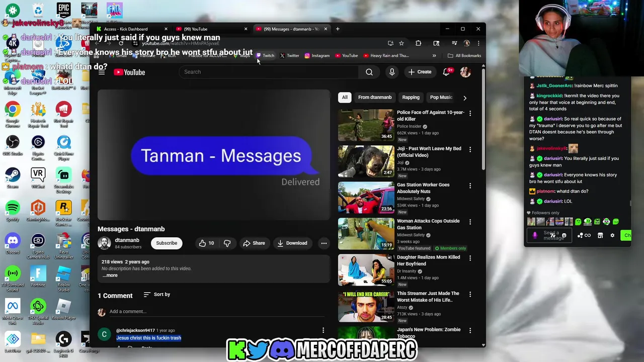Select the All filter chip
The image size is (644, 362).
point(345,97)
